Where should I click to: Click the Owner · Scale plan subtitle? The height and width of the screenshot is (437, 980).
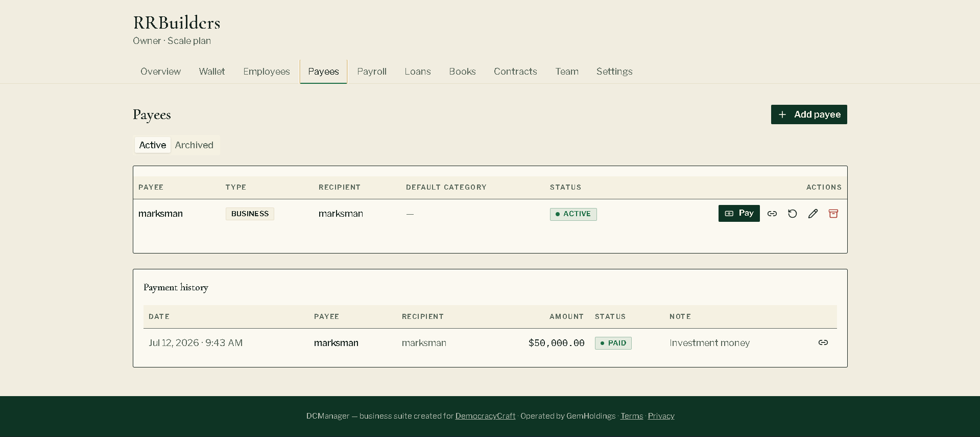172,41
